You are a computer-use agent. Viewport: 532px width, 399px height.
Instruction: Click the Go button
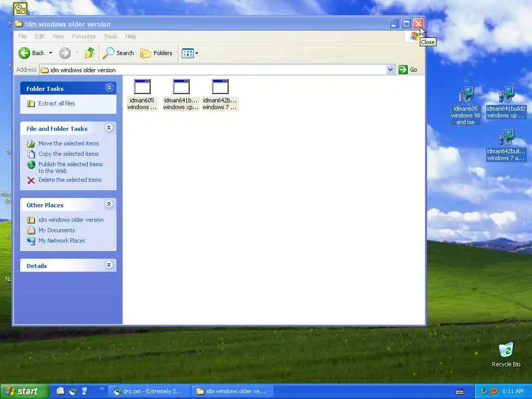click(408, 70)
